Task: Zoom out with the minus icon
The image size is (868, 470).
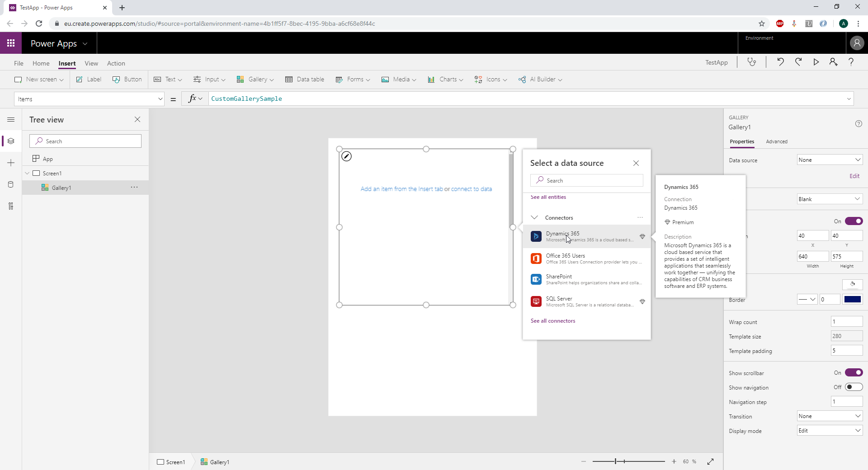Action: pos(583,461)
